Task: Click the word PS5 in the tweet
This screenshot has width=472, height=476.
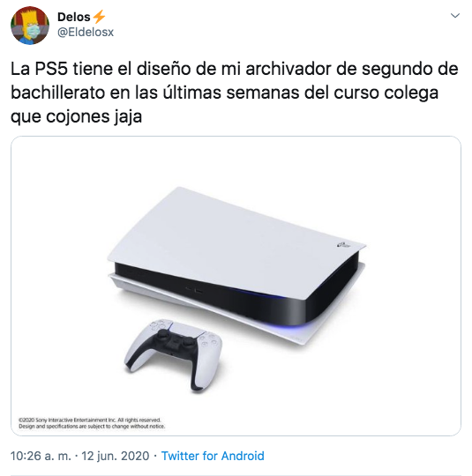Action: [x=51, y=69]
